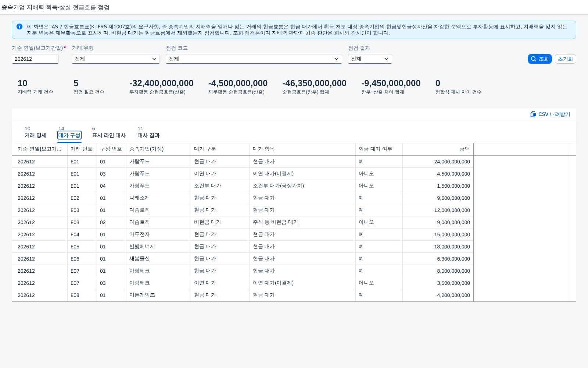Click the magnifier icon on the 조회 button
The height and width of the screenshot is (368, 588).
pos(534,59)
